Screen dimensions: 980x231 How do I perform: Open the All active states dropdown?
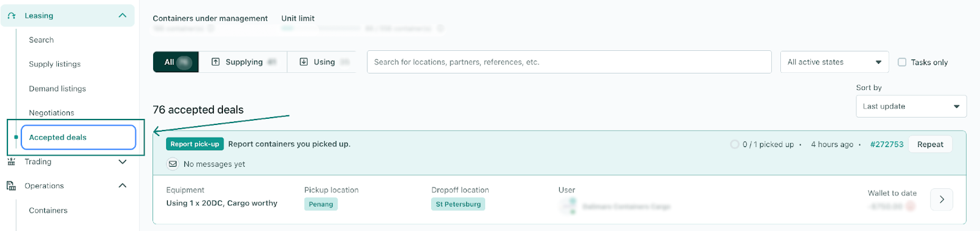tap(834, 62)
